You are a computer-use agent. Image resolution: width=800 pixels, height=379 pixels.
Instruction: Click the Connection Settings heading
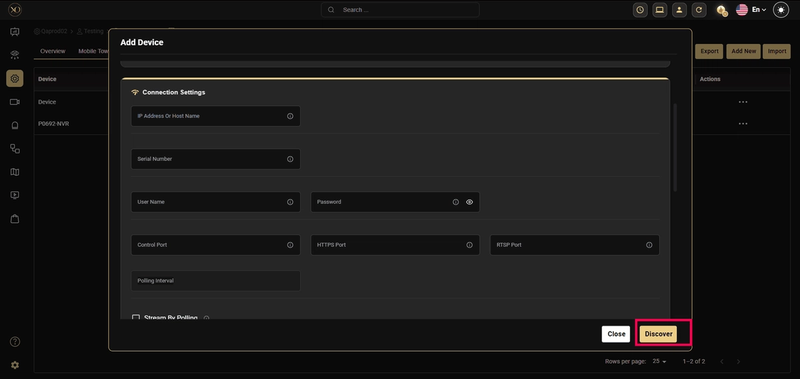173,92
